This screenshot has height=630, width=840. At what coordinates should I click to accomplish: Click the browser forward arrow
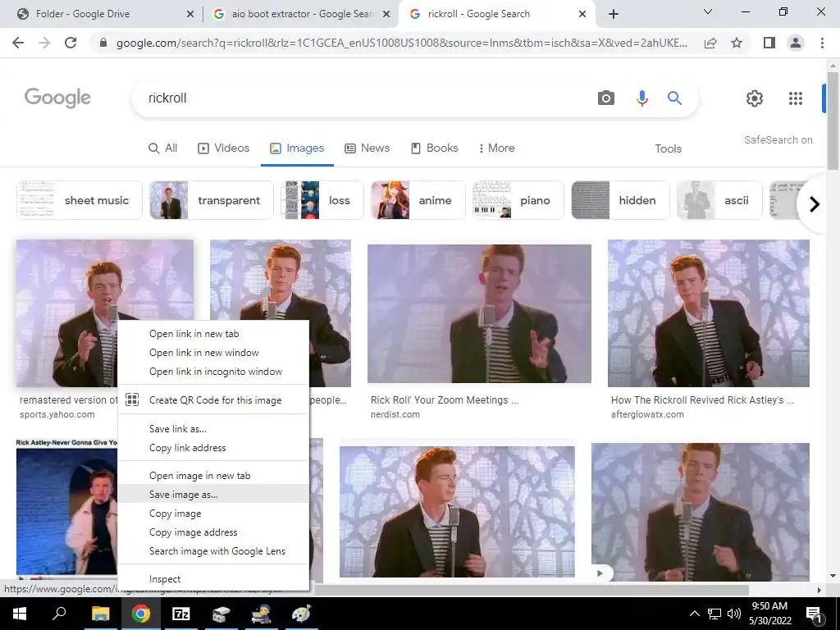coord(44,43)
